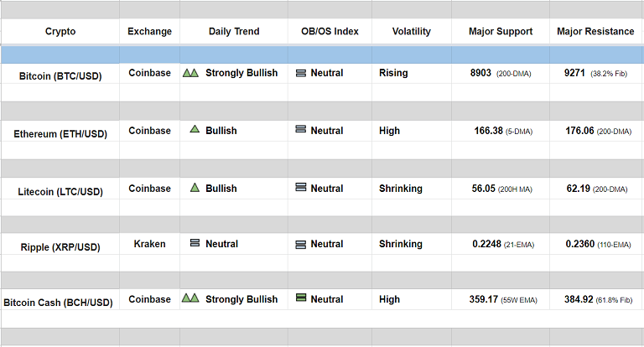Click Ethereum's bullish green triangle icon
This screenshot has width=644, height=347.
click(195, 130)
